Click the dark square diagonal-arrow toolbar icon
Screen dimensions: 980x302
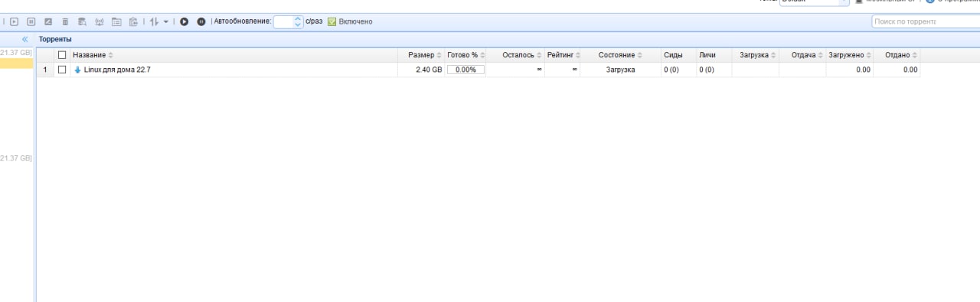pos(48,21)
